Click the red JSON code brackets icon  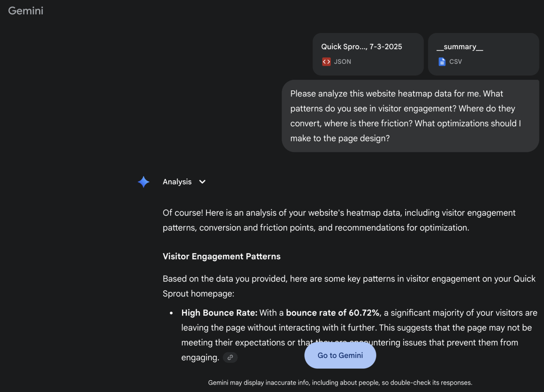click(326, 61)
